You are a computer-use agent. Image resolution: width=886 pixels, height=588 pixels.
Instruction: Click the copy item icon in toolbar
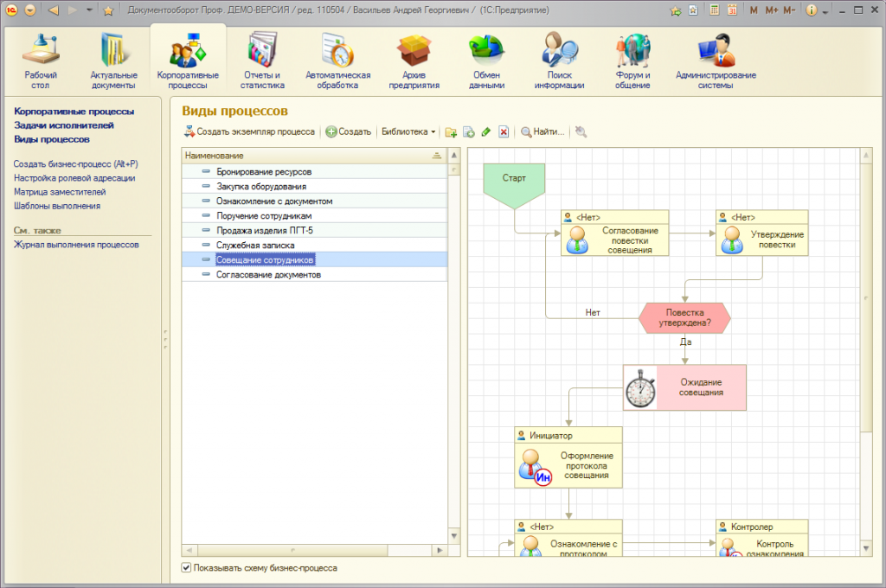click(469, 132)
